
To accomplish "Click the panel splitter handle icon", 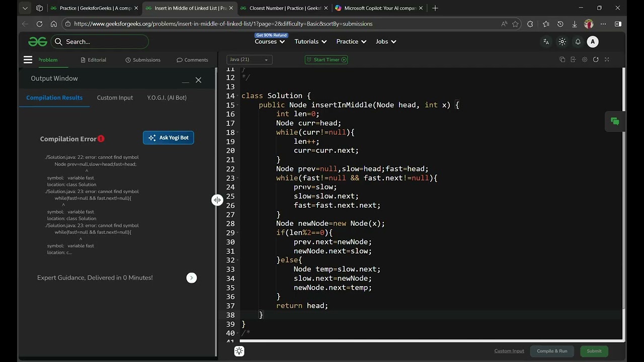I will [x=217, y=200].
